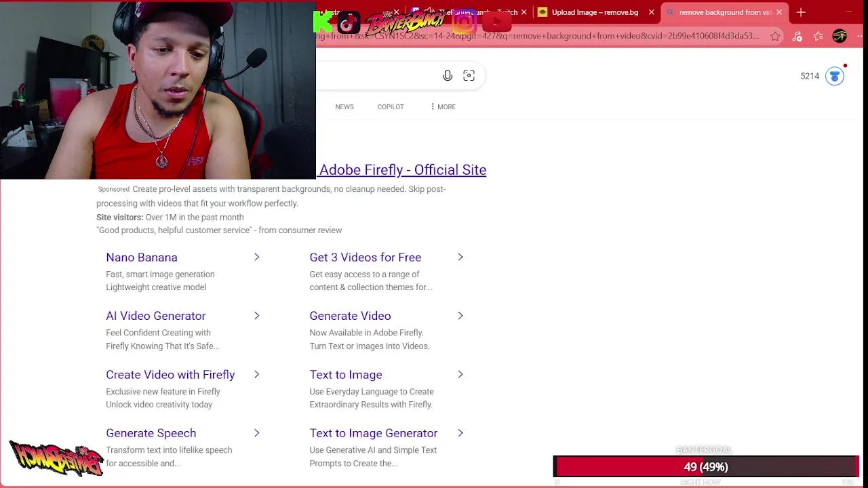
Task: Click the chevron beside Text to Image Generator
Action: tap(460, 432)
